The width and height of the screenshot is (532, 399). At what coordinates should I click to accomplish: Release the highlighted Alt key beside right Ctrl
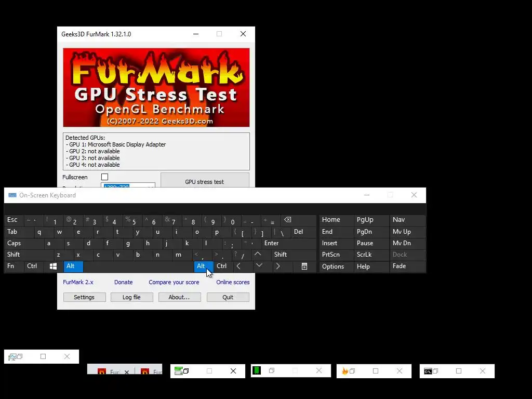204,267
